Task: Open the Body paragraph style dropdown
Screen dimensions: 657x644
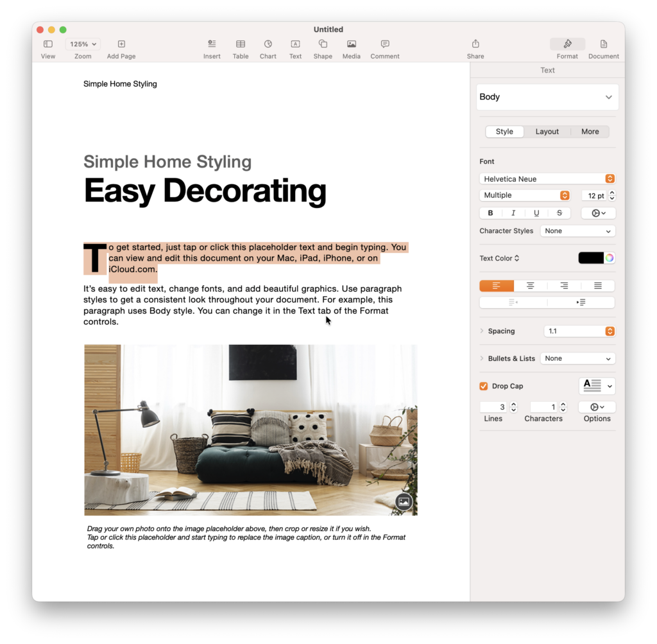Action: (x=547, y=96)
